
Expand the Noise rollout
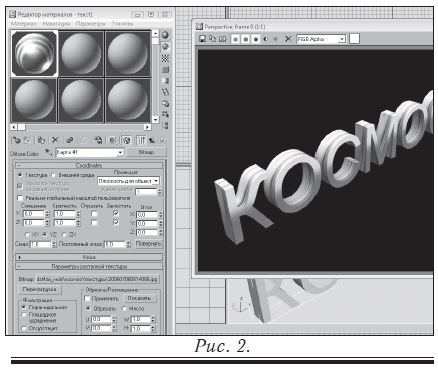pos(89,257)
